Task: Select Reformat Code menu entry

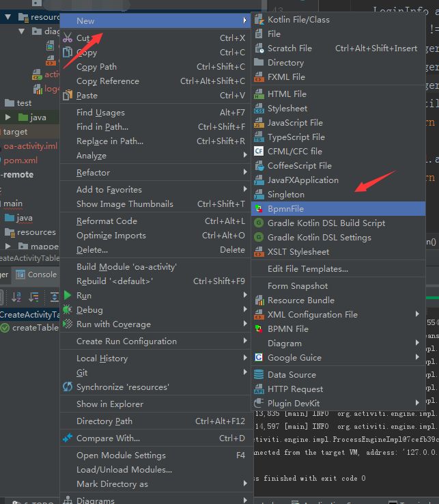Action: [155, 221]
